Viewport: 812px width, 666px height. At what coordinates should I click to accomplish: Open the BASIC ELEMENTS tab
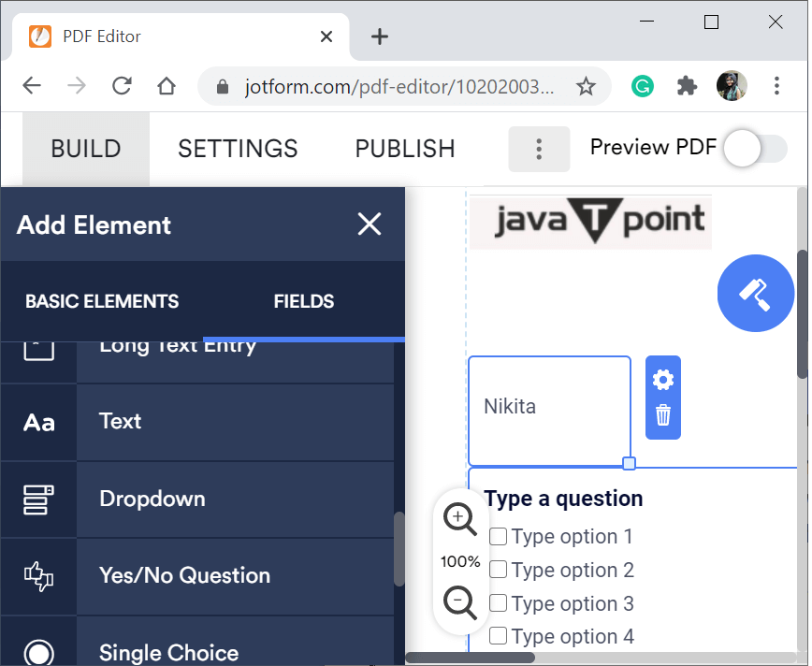102,301
